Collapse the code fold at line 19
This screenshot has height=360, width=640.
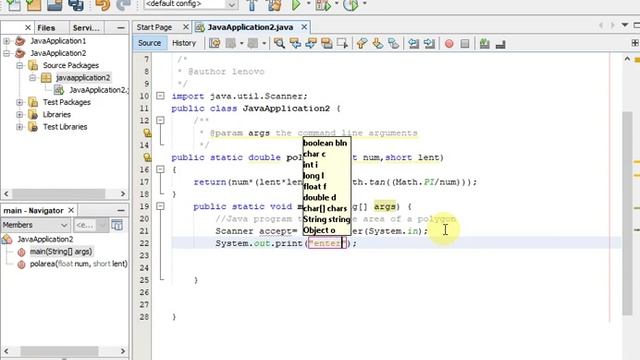click(x=160, y=206)
